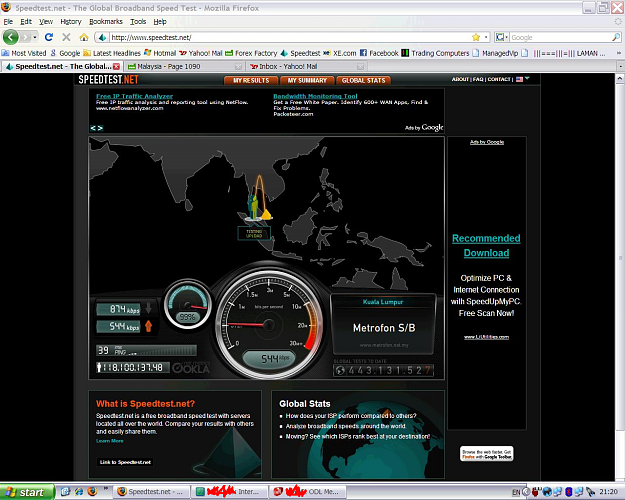Click the Learn More link
625x500 pixels.
point(110,441)
